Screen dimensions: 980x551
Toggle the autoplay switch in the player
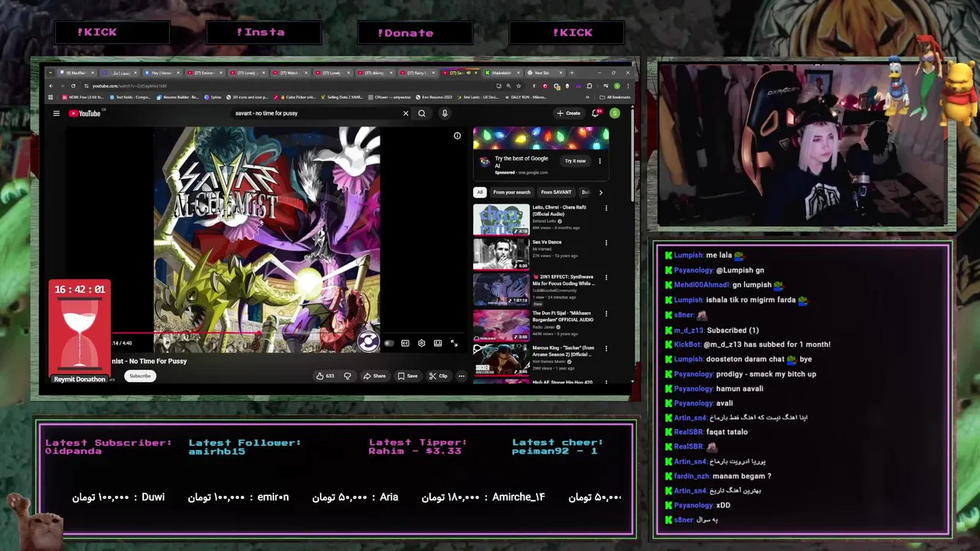click(388, 344)
